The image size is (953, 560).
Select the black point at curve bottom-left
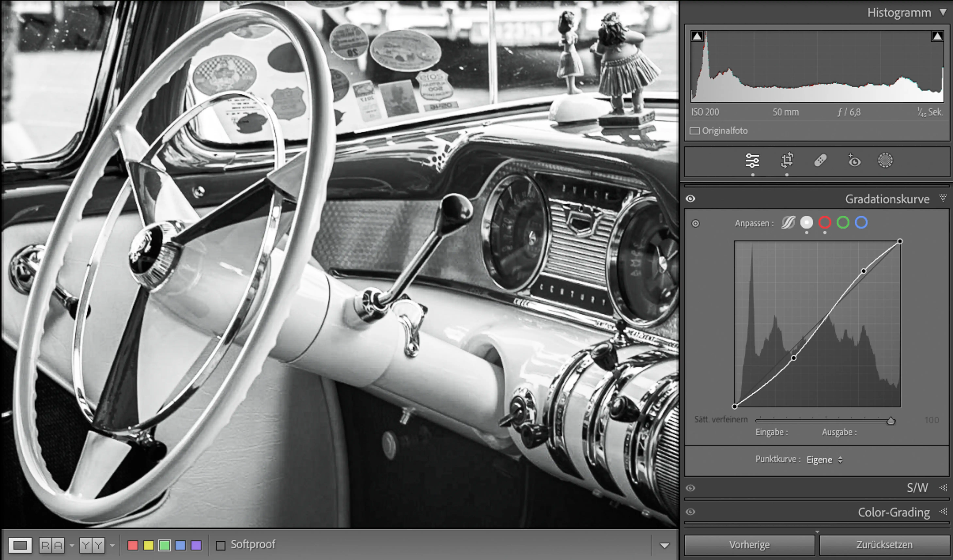tap(735, 406)
